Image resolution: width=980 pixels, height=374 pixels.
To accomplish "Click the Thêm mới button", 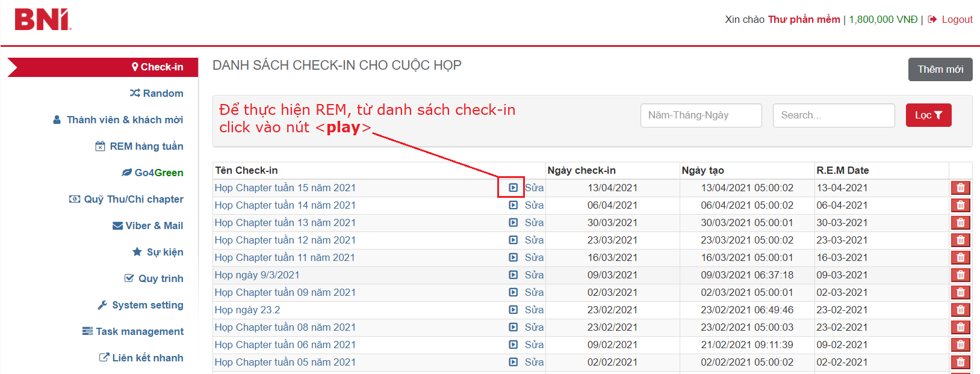I will 940,70.
